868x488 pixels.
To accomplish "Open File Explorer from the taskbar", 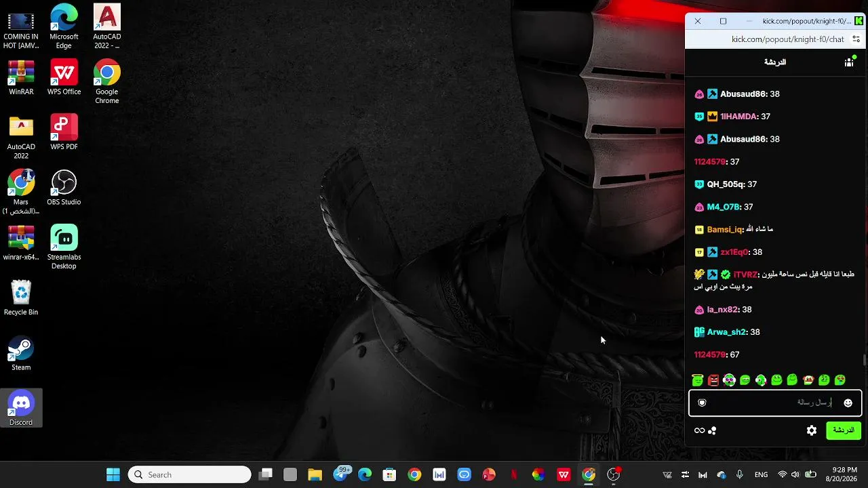I will click(x=315, y=474).
